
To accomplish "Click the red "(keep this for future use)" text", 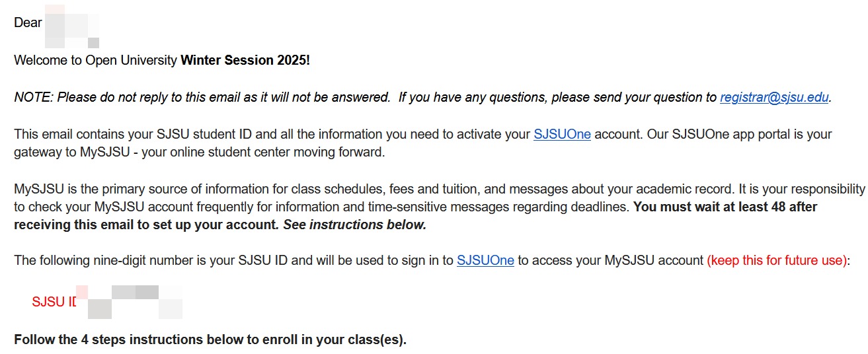I will tap(776, 260).
